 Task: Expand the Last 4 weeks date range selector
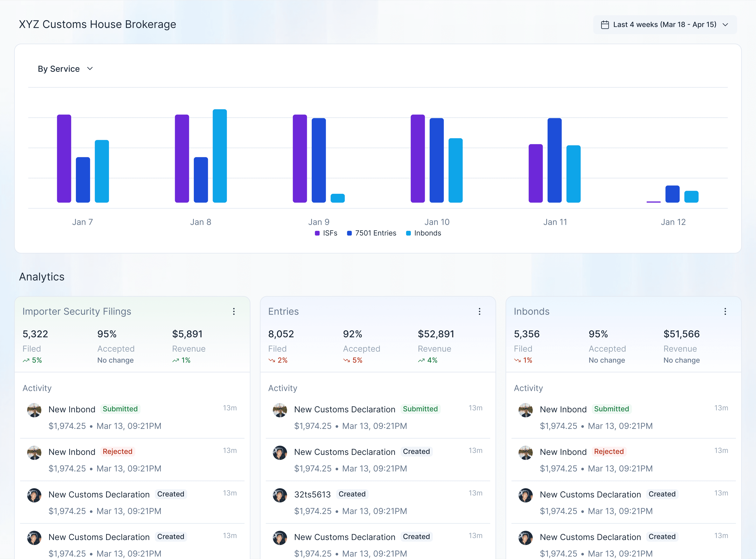[x=664, y=24]
